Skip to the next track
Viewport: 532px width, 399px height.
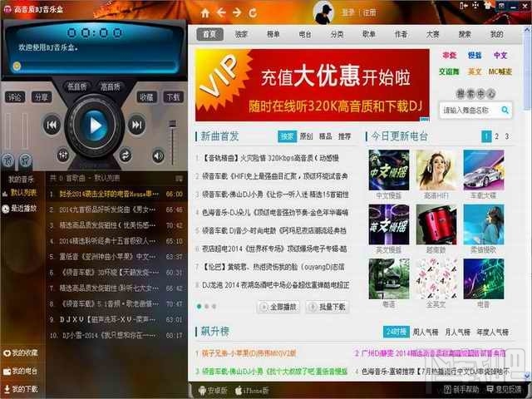pos(136,125)
